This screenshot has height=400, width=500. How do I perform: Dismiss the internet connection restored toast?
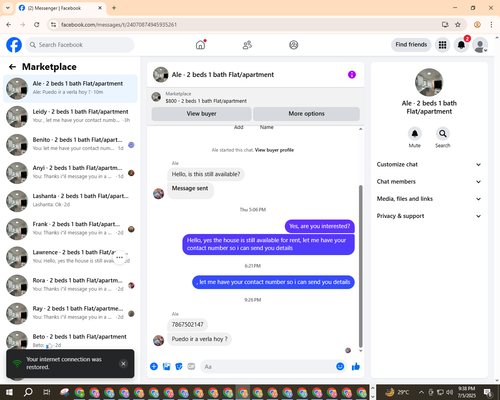point(123,363)
